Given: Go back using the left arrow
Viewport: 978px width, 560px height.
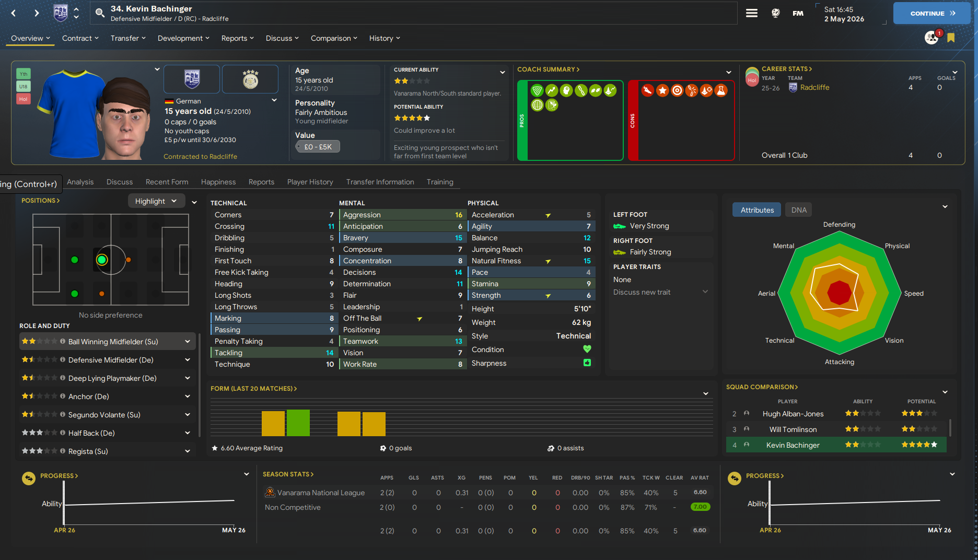Looking at the screenshot, I should pyautogui.click(x=14, y=13).
